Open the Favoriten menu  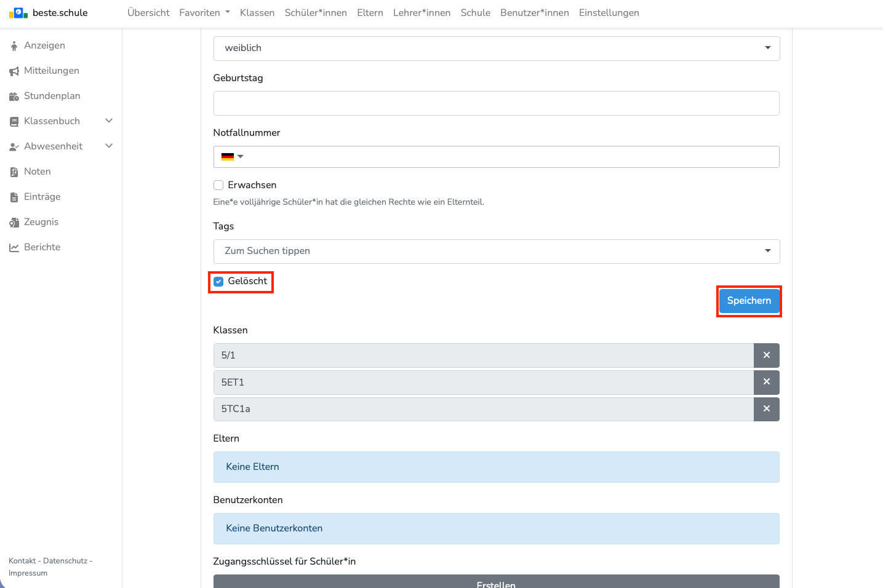click(x=204, y=13)
